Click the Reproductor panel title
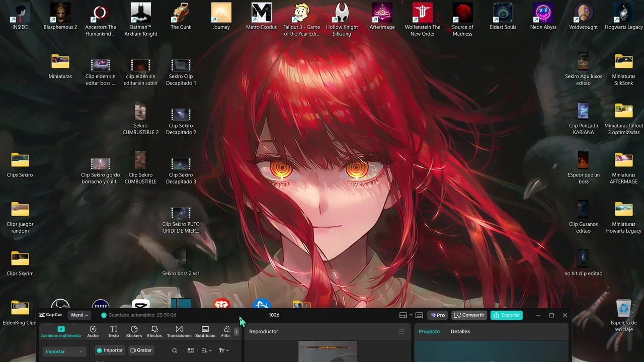Viewport: 644px width, 362px height. 264,331
